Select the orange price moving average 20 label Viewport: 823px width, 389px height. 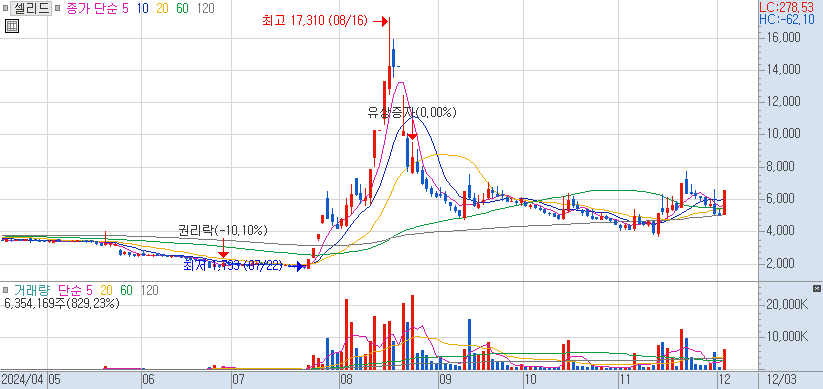[162, 8]
